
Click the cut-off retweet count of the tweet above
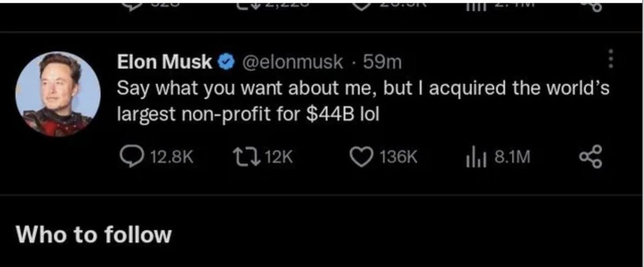tap(280, 5)
